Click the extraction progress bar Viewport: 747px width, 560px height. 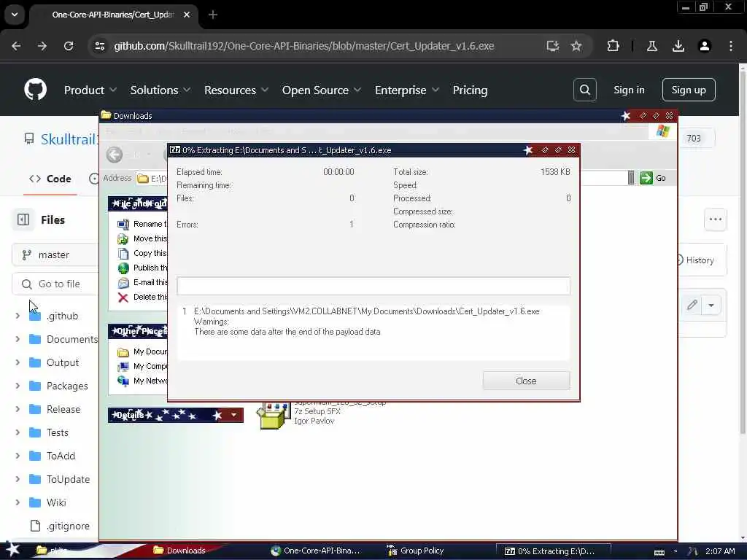click(x=373, y=286)
